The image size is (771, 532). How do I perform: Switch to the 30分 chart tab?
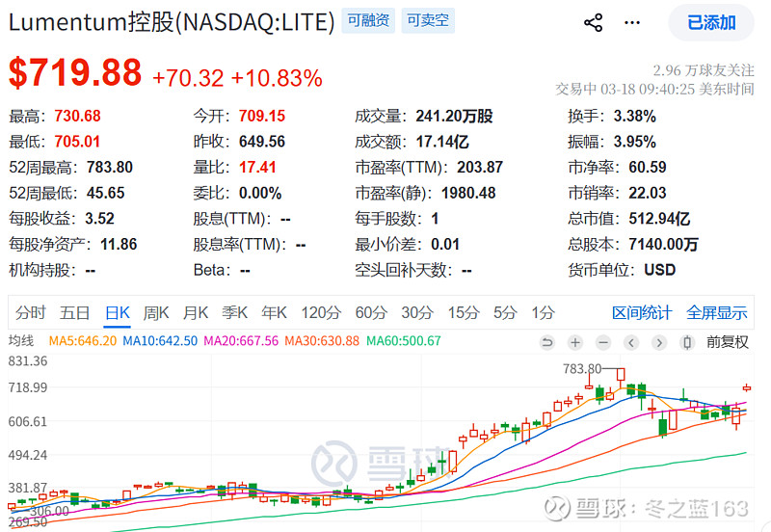click(417, 312)
